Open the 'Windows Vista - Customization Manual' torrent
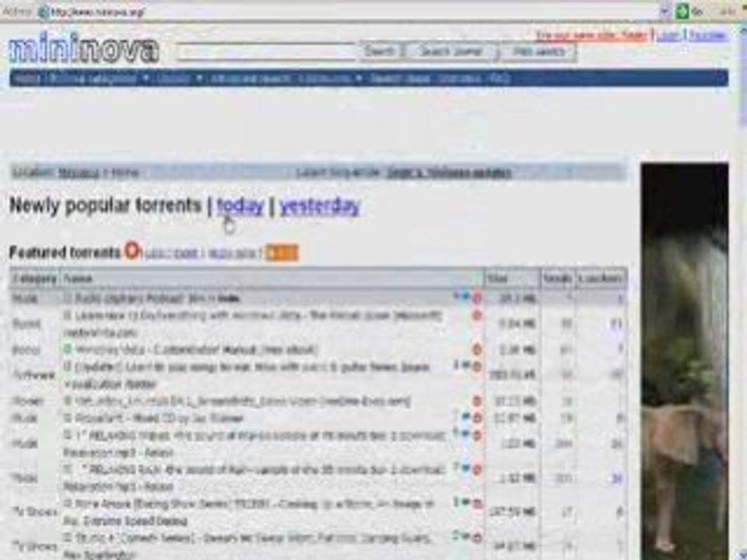 pyautogui.click(x=196, y=350)
